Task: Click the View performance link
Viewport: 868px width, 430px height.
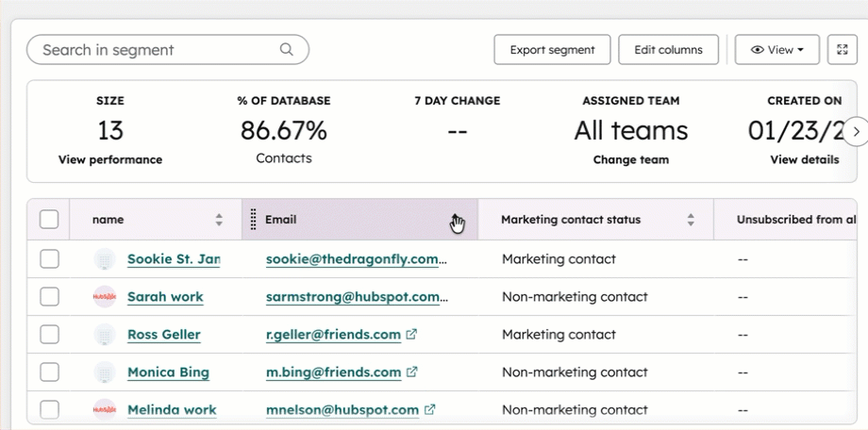Action: 110,160
